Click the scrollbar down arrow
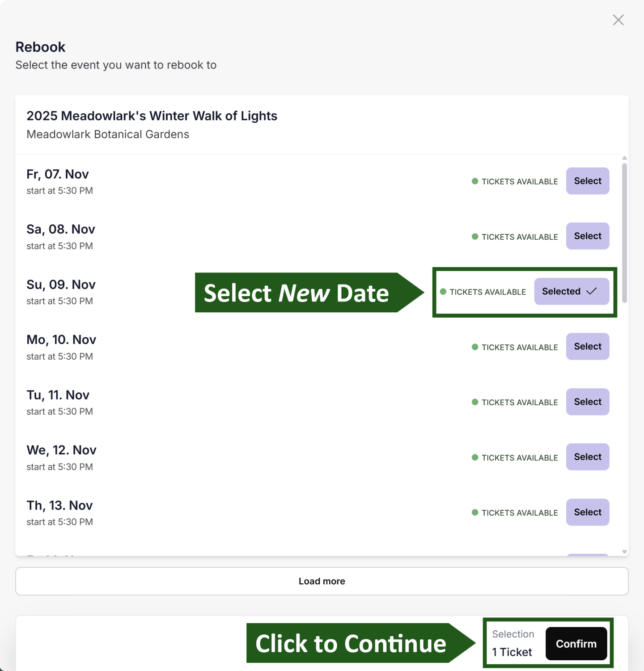The width and height of the screenshot is (644, 671). pyautogui.click(x=624, y=551)
